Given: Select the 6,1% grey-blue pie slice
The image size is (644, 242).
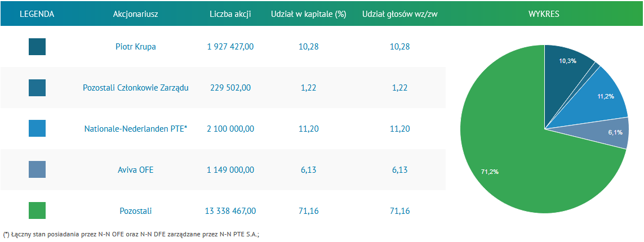Looking at the screenshot, I should tap(608, 133).
